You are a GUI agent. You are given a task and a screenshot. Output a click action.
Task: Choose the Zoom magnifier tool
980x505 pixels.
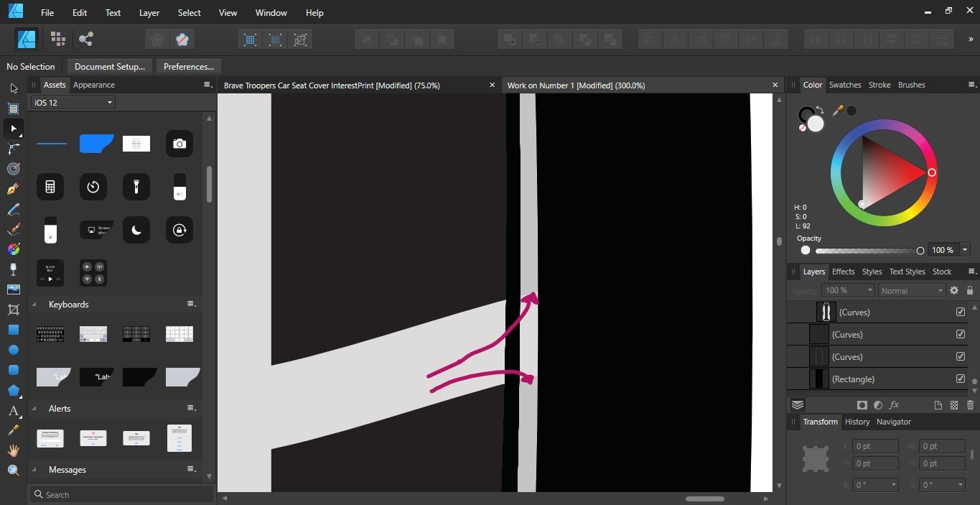tap(13, 471)
